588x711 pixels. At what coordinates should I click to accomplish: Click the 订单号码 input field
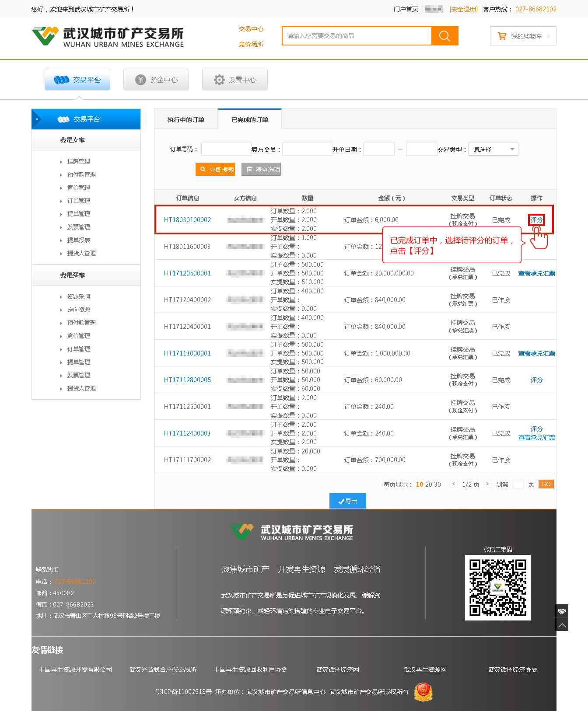(226, 150)
